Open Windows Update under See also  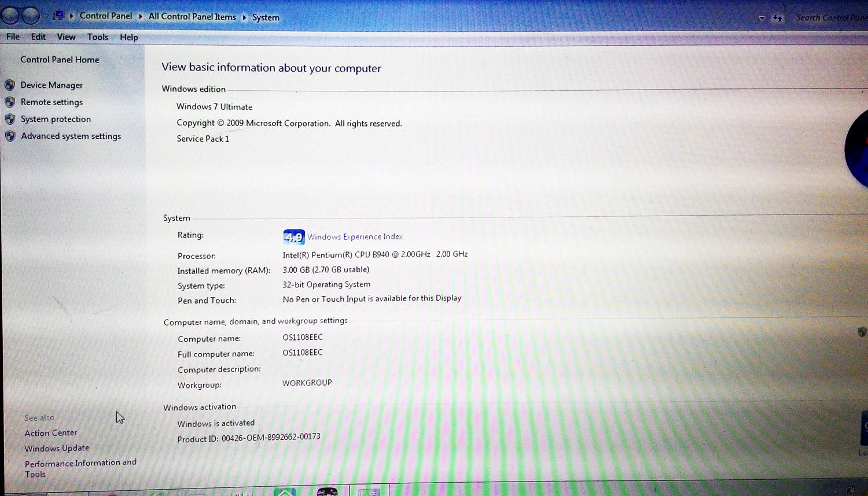coord(57,448)
